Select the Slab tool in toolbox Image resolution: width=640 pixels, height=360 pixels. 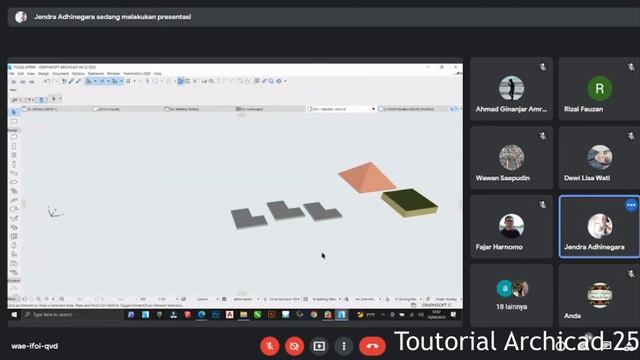14,182
